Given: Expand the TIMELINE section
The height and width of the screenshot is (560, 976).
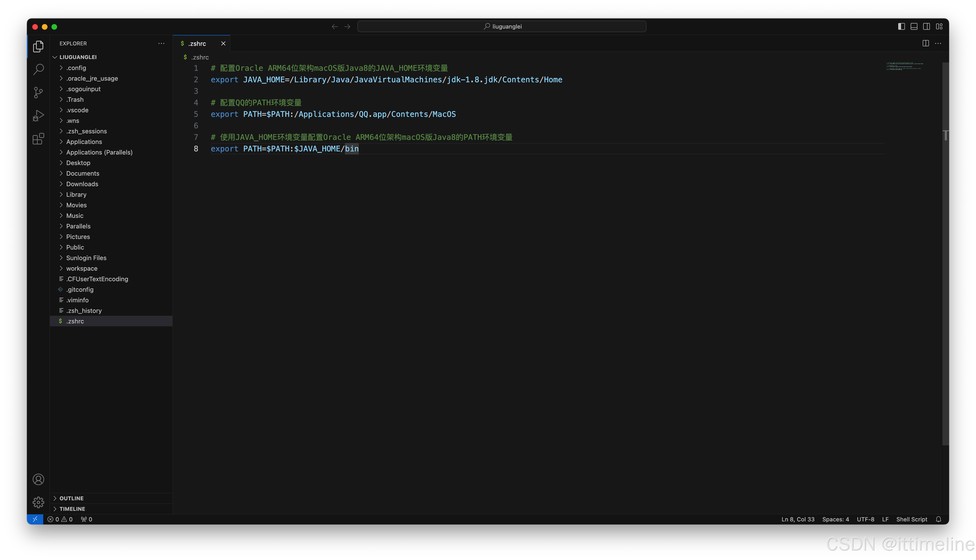Looking at the screenshot, I should (x=72, y=509).
